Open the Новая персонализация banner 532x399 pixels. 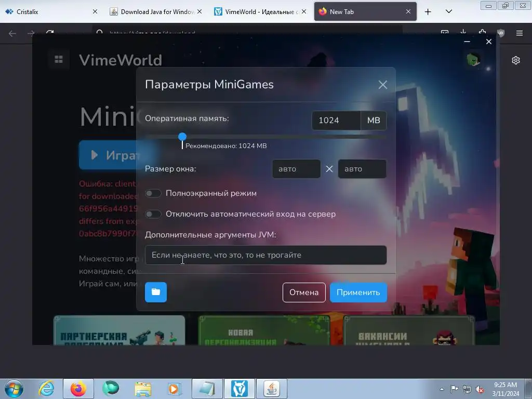pyautogui.click(x=264, y=330)
